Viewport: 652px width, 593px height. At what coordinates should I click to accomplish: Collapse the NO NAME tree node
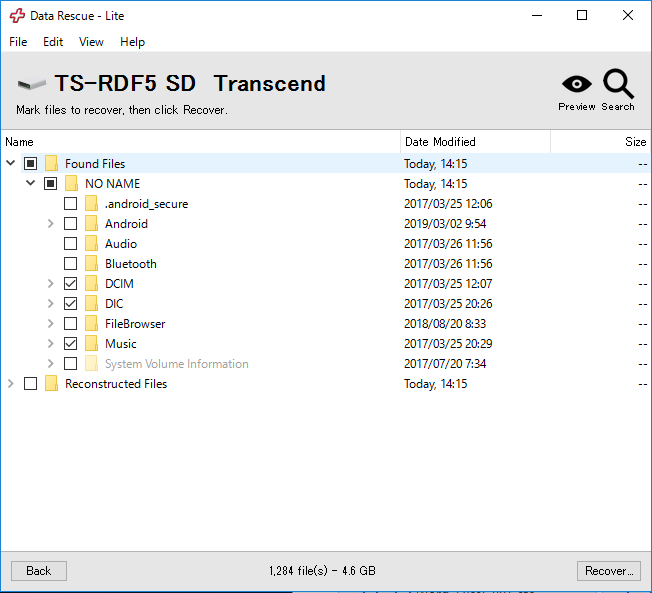click(x=30, y=183)
